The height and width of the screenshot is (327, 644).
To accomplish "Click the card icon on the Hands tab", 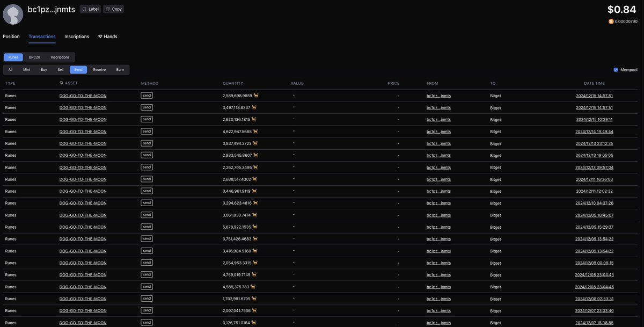I will pyautogui.click(x=99, y=36).
